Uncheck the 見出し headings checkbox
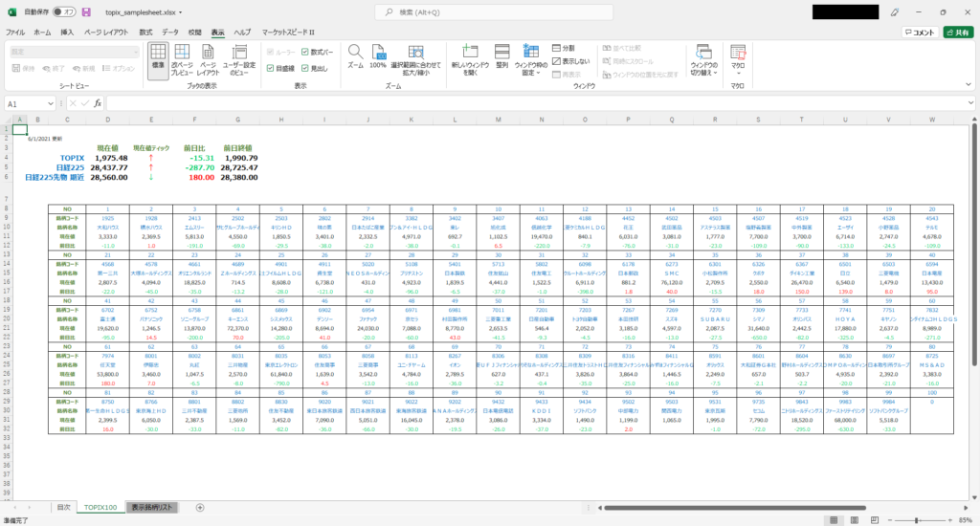This screenshot has width=980, height=526. point(305,69)
